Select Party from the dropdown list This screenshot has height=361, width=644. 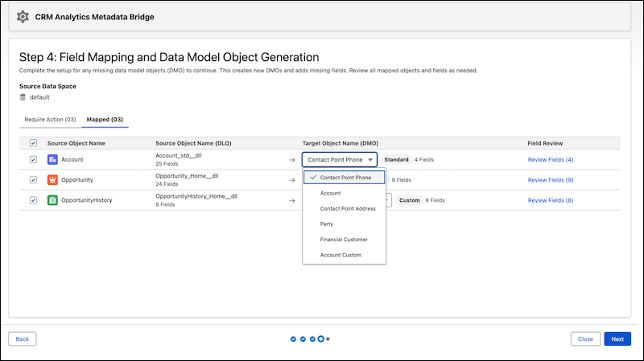345,224
